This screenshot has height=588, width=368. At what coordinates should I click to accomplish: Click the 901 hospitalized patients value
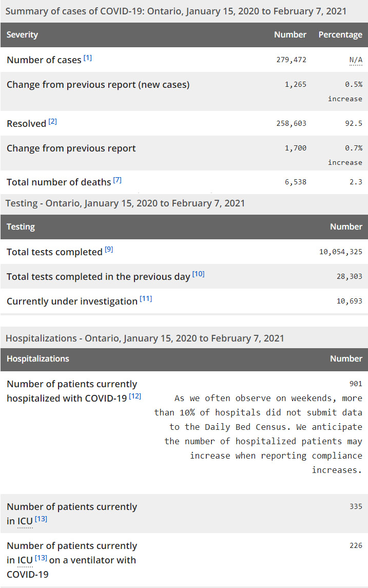pyautogui.click(x=356, y=384)
